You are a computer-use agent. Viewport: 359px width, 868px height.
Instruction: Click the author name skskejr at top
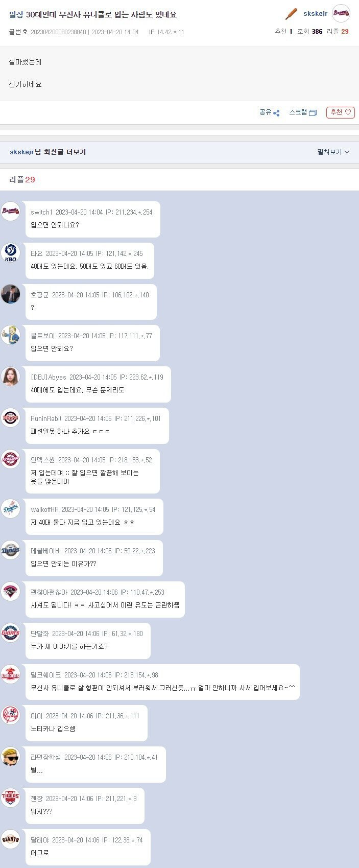pos(315,14)
